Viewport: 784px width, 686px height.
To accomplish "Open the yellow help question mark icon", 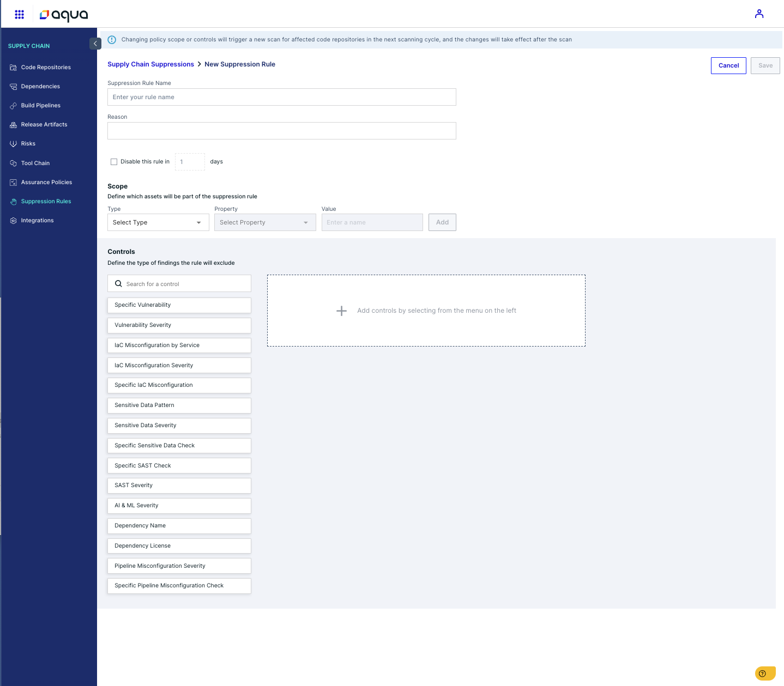I will tap(763, 673).
